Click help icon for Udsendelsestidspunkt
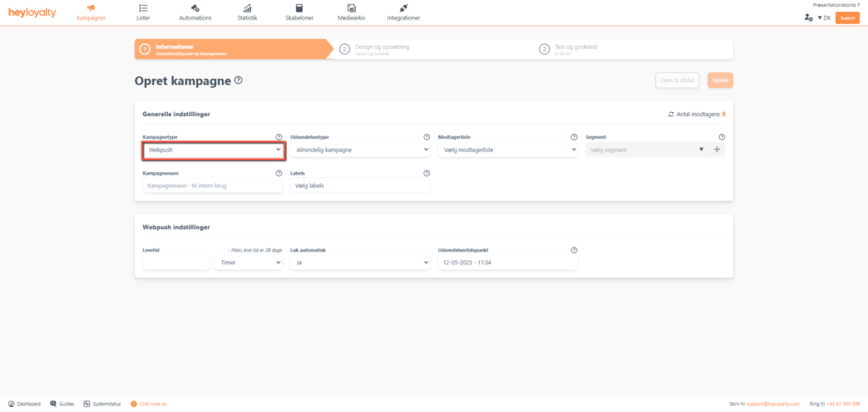 [x=574, y=250]
